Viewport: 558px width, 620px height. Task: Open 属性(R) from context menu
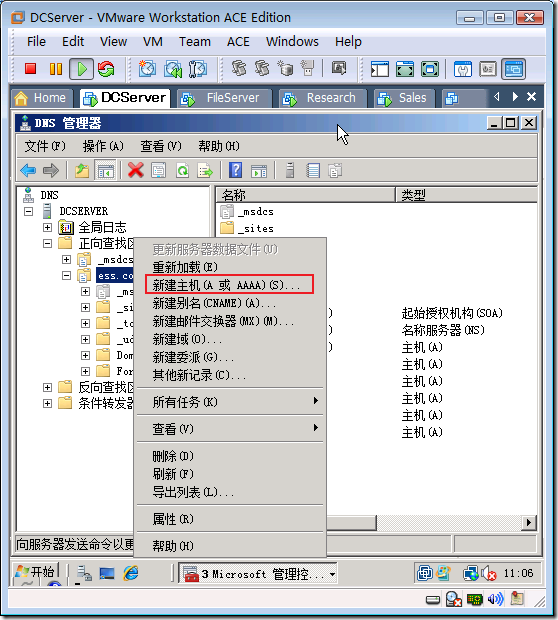click(231, 519)
